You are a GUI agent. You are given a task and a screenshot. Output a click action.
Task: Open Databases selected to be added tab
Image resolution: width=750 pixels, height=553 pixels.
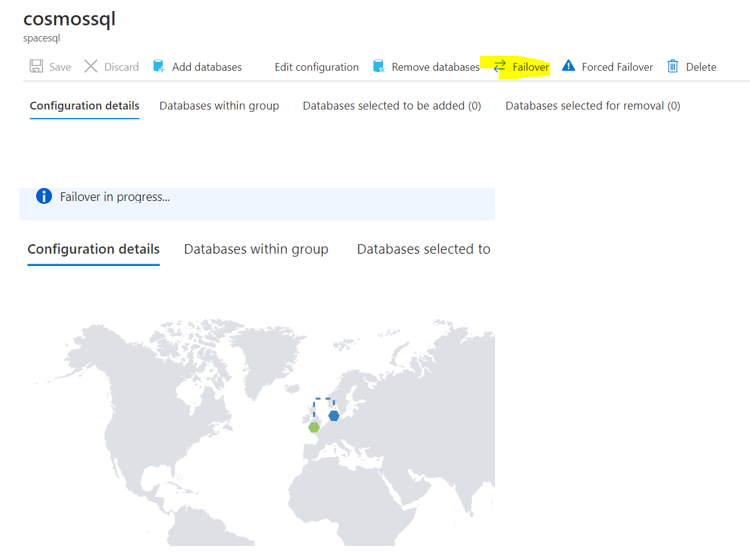point(391,106)
